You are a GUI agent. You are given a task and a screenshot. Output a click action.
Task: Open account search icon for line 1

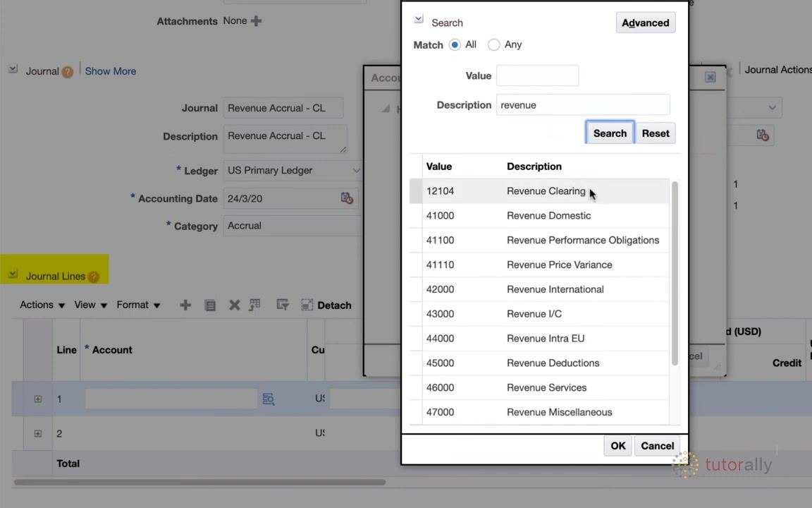pyautogui.click(x=269, y=399)
